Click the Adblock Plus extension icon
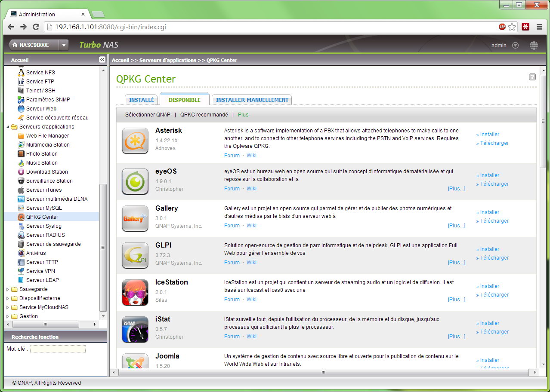 (502, 27)
